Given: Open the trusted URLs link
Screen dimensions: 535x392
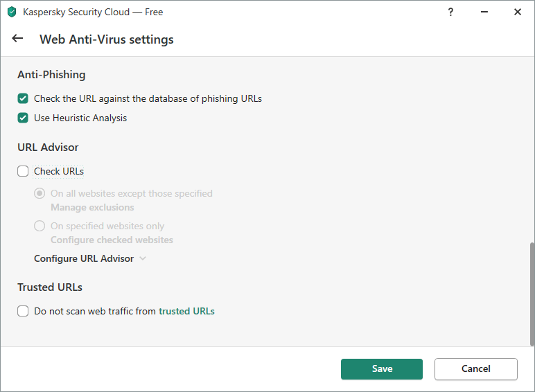Looking at the screenshot, I should pos(186,311).
